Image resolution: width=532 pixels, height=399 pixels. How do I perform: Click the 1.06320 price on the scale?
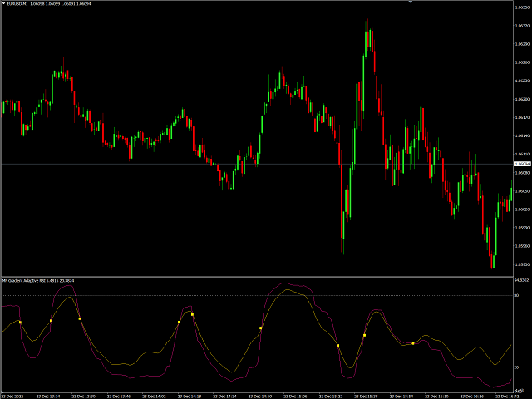(521, 26)
